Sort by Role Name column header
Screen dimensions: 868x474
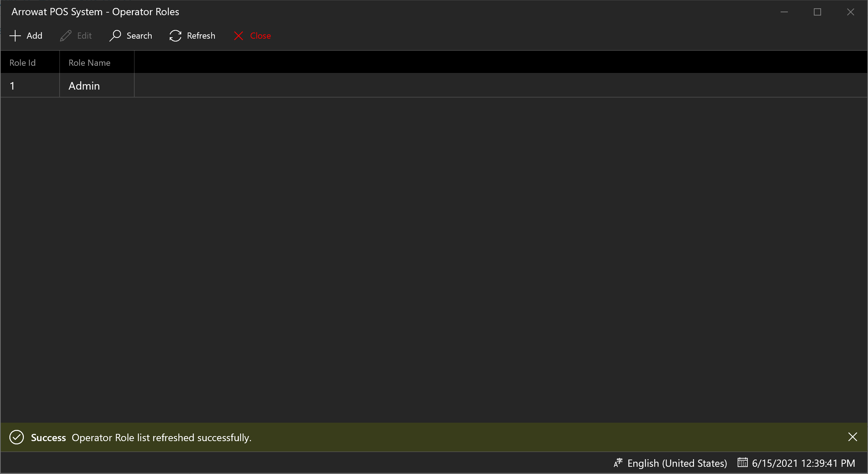(97, 63)
